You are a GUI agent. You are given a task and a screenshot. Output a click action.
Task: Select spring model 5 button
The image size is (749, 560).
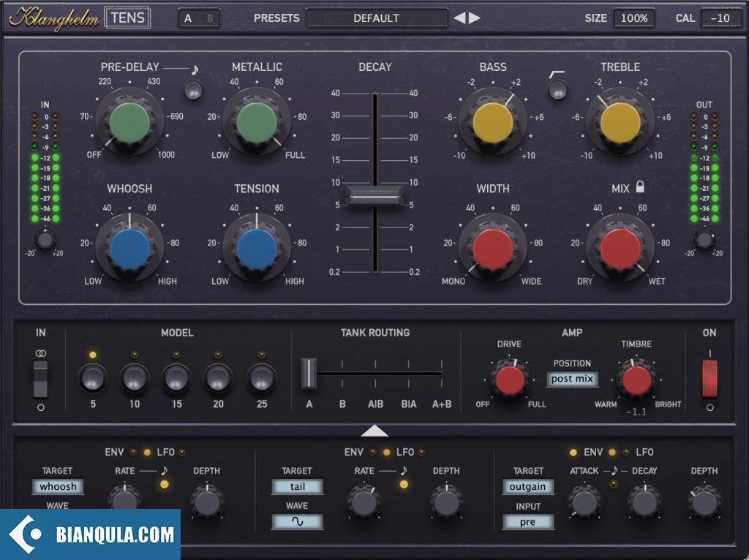pyautogui.click(x=93, y=379)
